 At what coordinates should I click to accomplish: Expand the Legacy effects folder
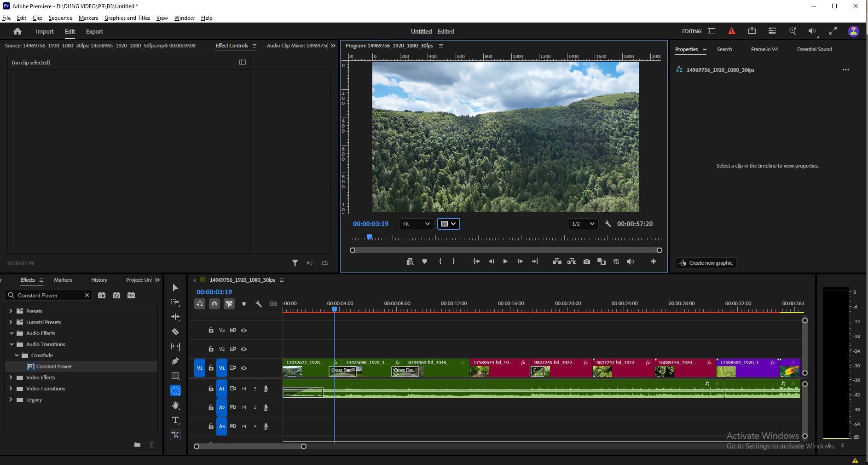tap(11, 400)
